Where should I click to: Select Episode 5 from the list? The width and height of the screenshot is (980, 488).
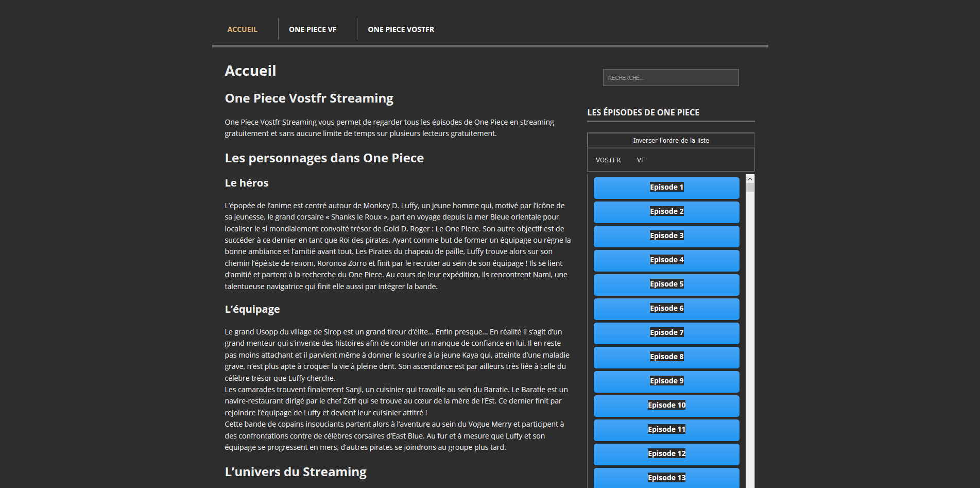[x=666, y=284]
